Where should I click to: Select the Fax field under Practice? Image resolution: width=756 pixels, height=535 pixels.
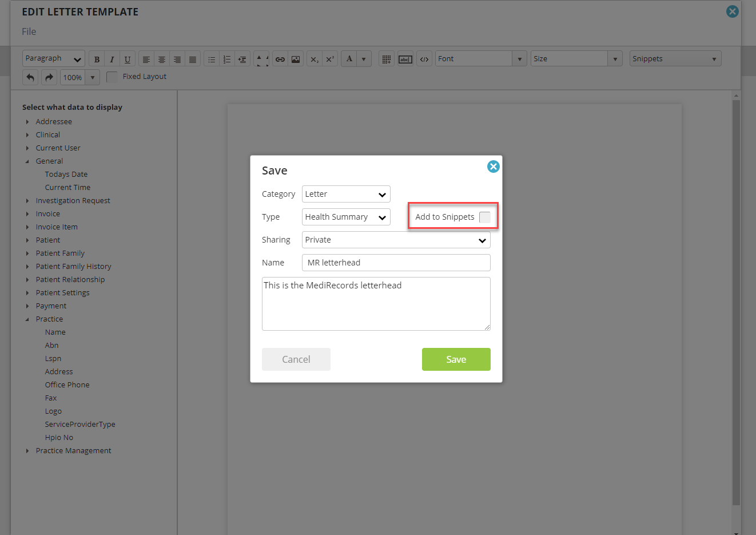click(51, 398)
